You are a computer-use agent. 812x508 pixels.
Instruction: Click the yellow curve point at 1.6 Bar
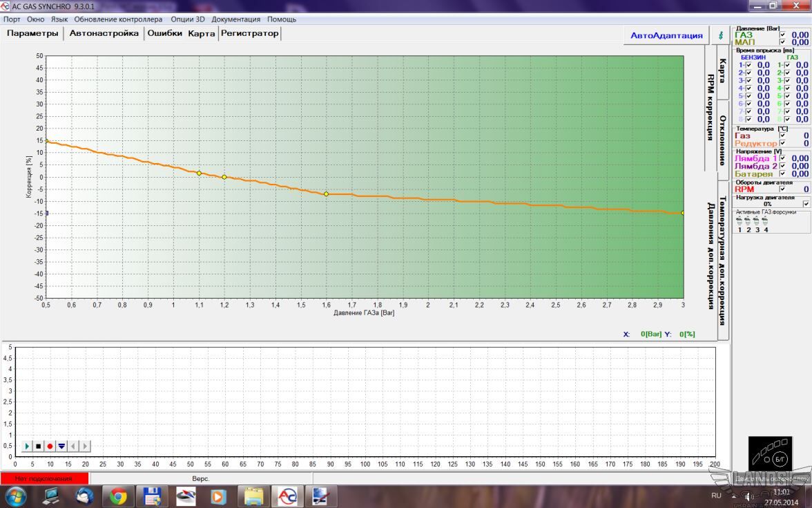(326, 194)
